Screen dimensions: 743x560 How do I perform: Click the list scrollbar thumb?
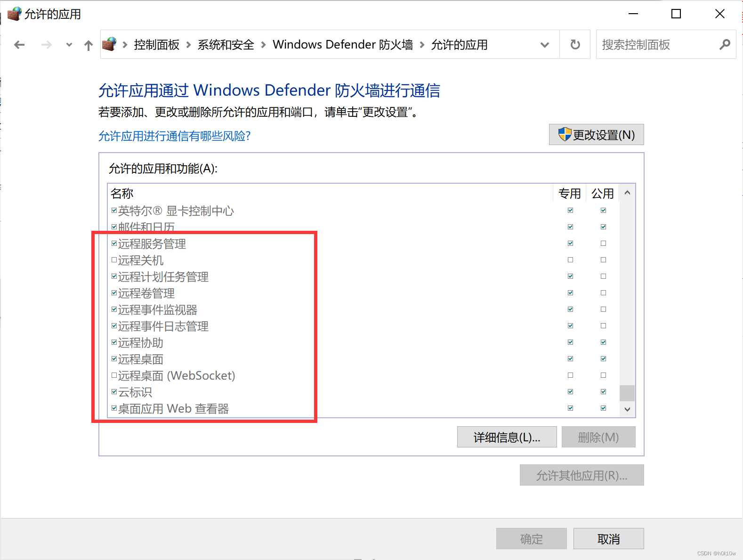627,393
